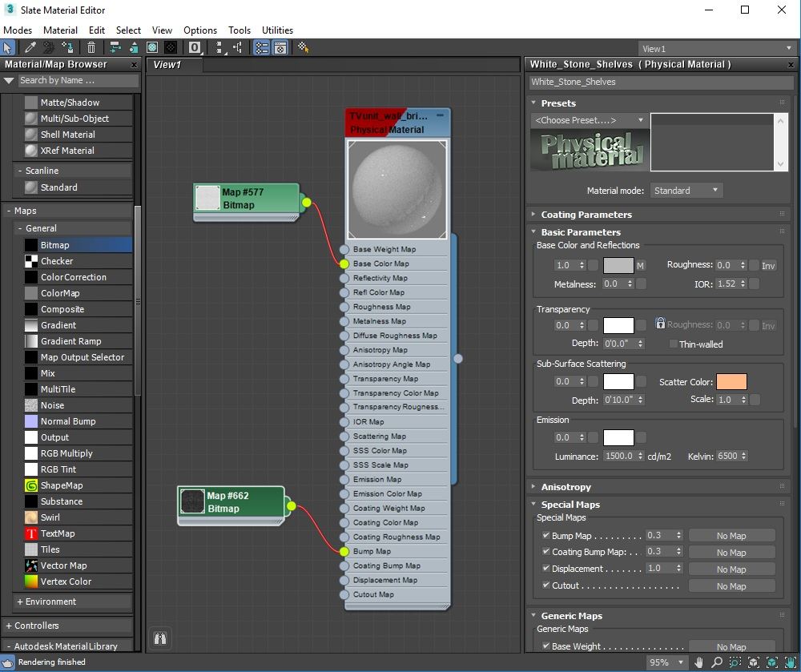This screenshot has height=672, width=801.
Task: Click the Zoom Extents icon at bottom right
Action: point(754,663)
